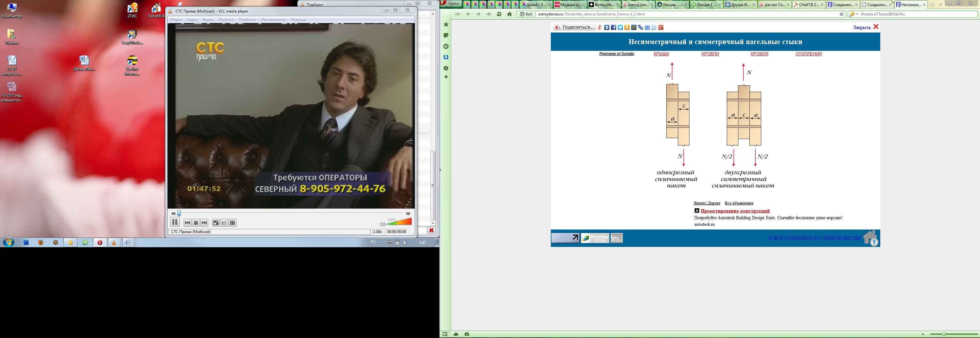
Task: Reload the page in Opera
Action: (x=499, y=14)
